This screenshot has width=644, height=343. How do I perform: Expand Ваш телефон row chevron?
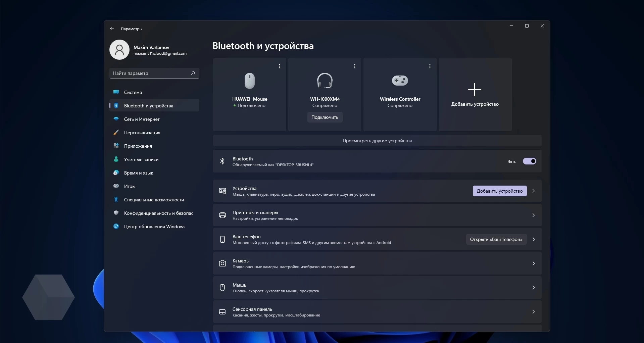click(x=534, y=239)
